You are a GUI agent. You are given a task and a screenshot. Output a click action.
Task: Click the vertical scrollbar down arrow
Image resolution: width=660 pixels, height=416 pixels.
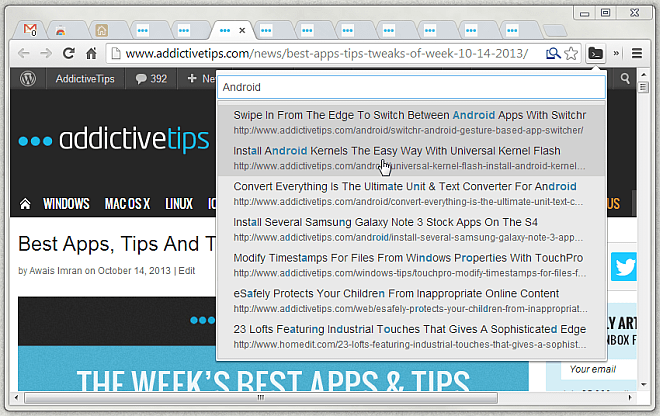[643, 384]
